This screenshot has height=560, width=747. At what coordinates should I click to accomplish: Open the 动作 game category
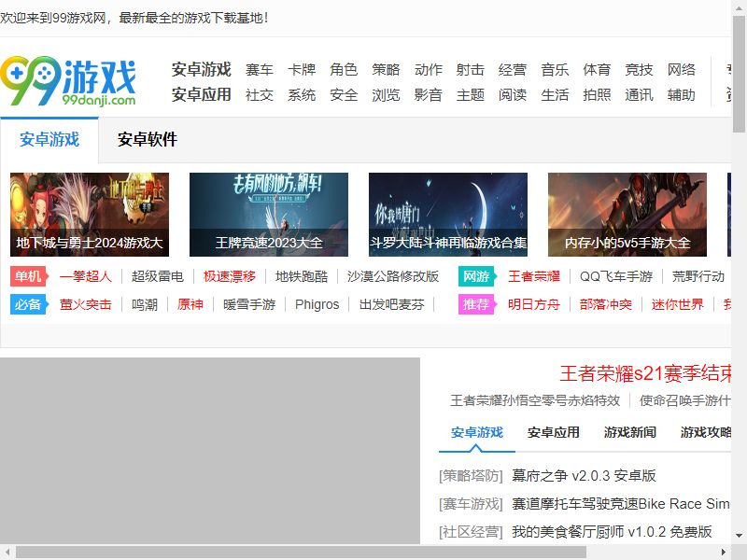pos(429,70)
